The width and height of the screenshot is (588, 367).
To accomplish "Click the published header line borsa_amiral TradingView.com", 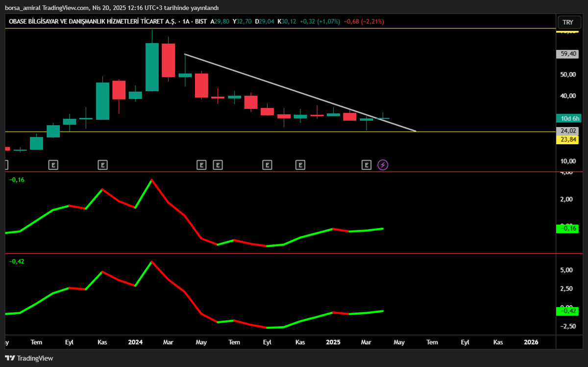I will [x=47, y=8].
